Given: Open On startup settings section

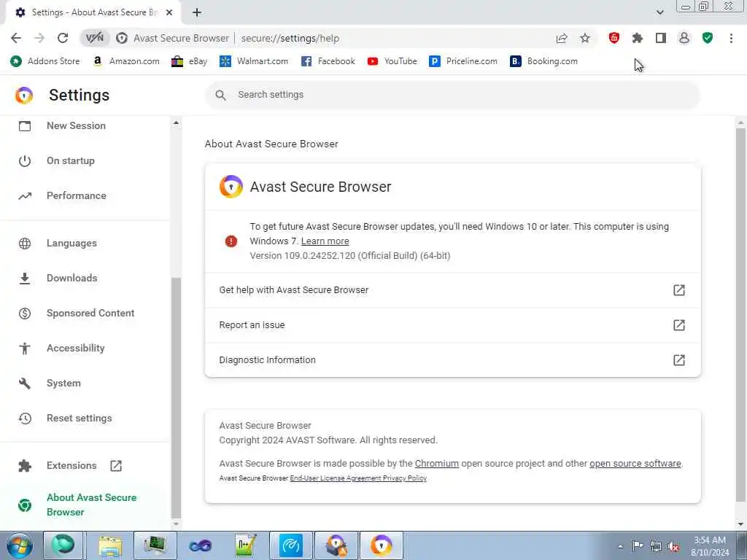Looking at the screenshot, I should click(71, 161).
